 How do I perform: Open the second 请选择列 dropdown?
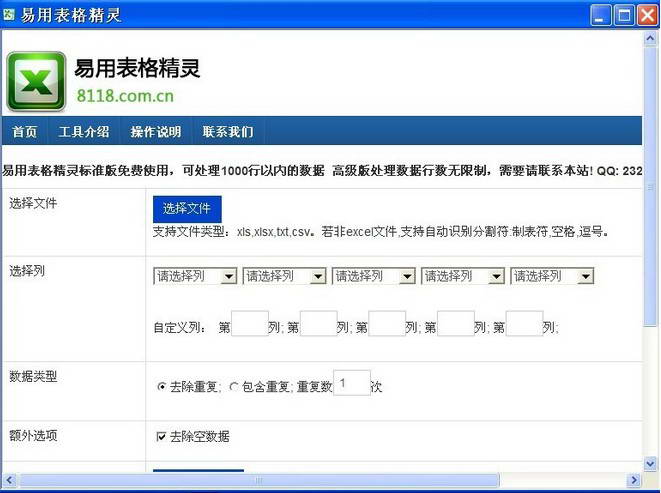(285, 276)
